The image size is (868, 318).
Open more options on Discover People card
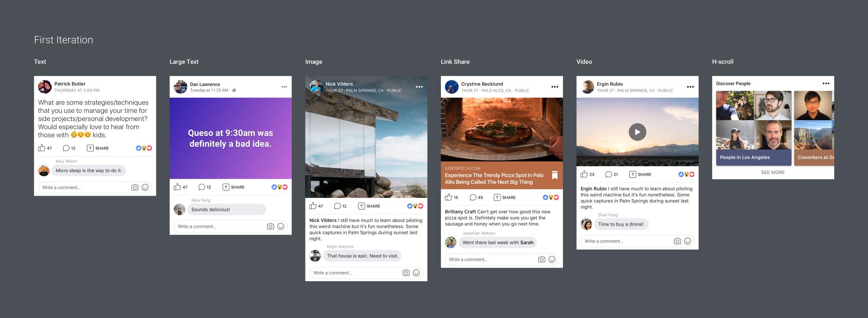point(826,83)
